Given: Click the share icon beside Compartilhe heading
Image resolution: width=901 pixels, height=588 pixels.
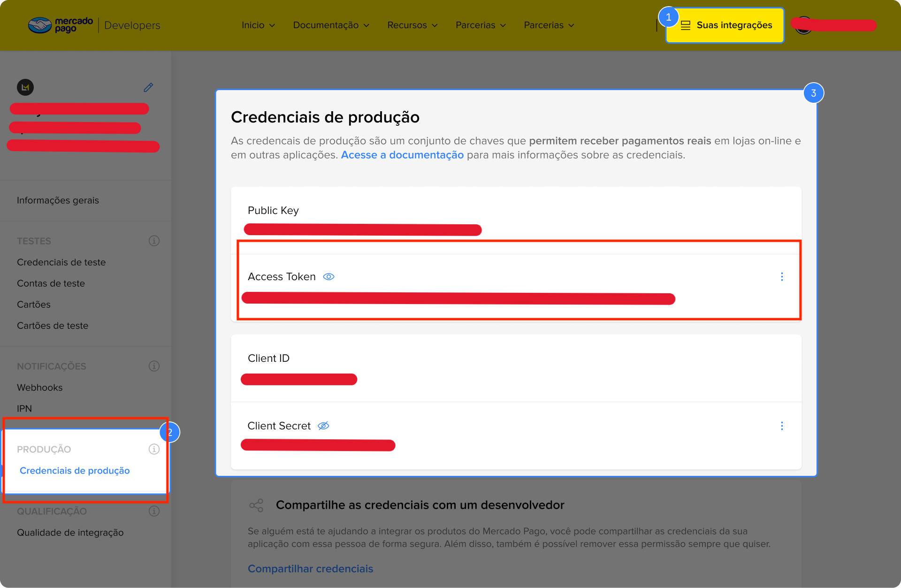Looking at the screenshot, I should pyautogui.click(x=256, y=505).
